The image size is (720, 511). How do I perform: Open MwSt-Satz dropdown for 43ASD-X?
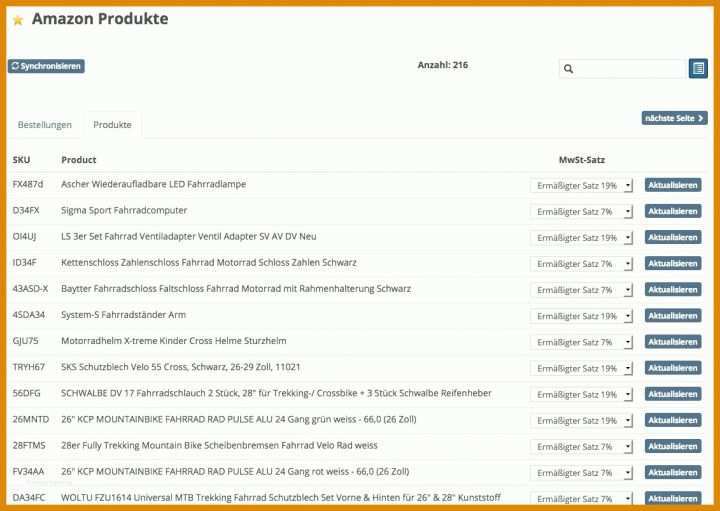pyautogui.click(x=581, y=290)
